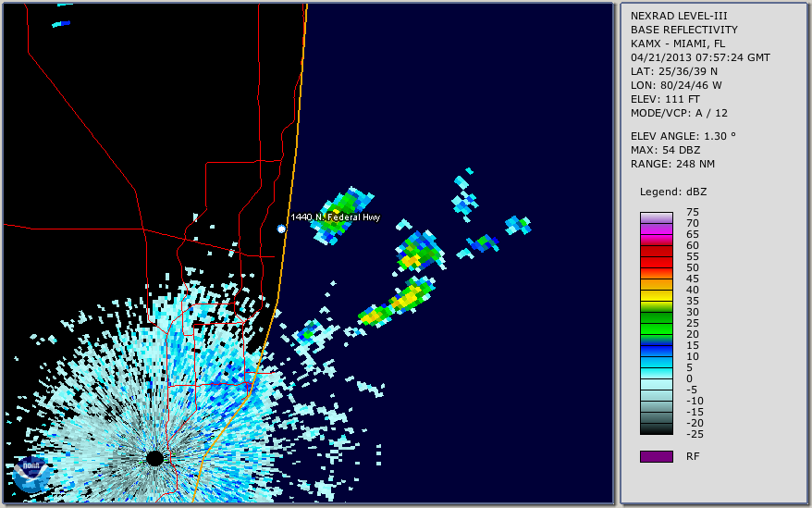Screen dimensions: 812x508
Task: Click the RF legend label
Action: tap(693, 456)
